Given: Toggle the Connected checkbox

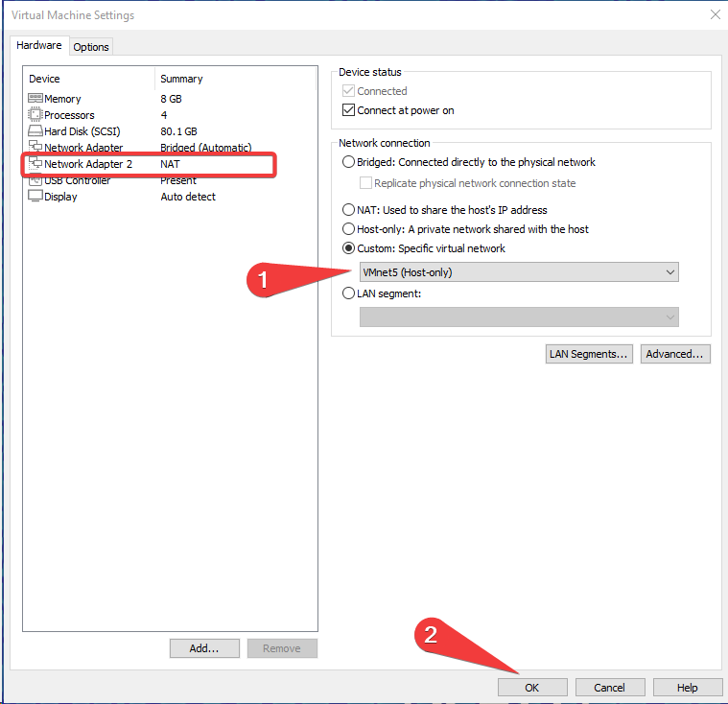Looking at the screenshot, I should pyautogui.click(x=348, y=90).
